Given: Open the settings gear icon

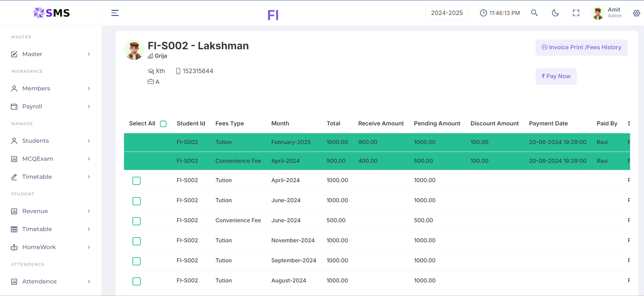Looking at the screenshot, I should coord(637,13).
